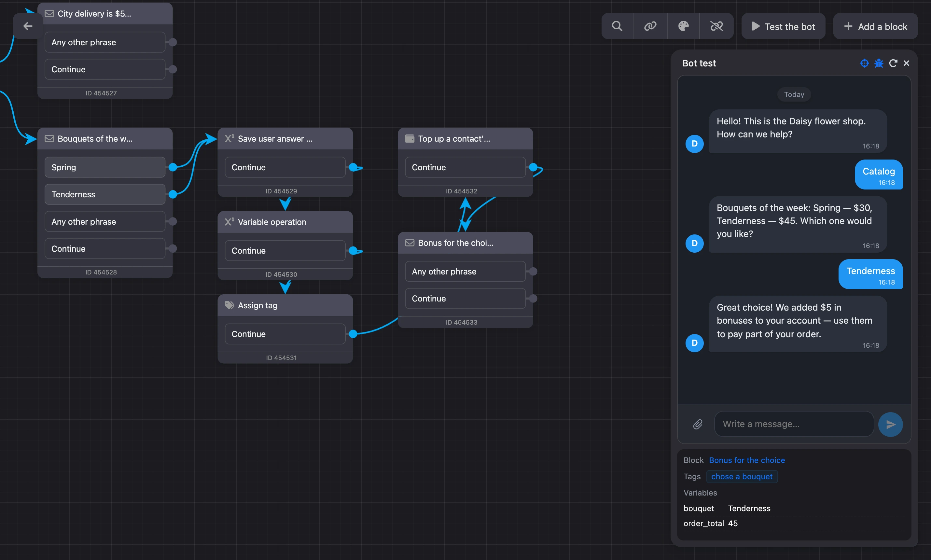The height and width of the screenshot is (560, 931).
Task: Click the Catalog chat message bubble
Action: (879, 175)
